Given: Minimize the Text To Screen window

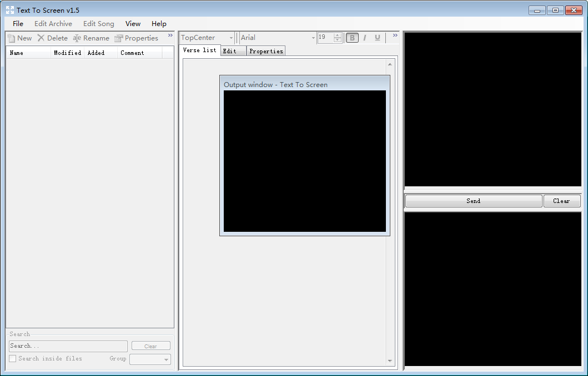Looking at the screenshot, I should [x=537, y=11].
